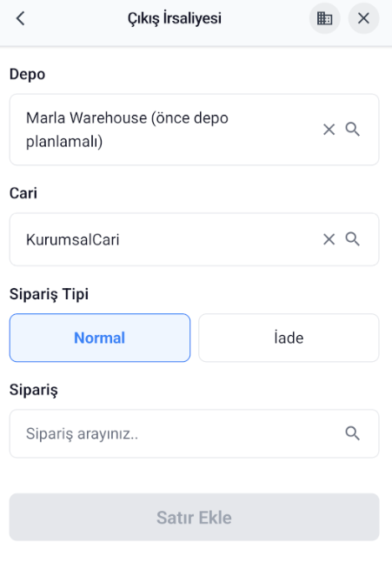Clear the Marla Warehouse depo selection

coord(329,130)
